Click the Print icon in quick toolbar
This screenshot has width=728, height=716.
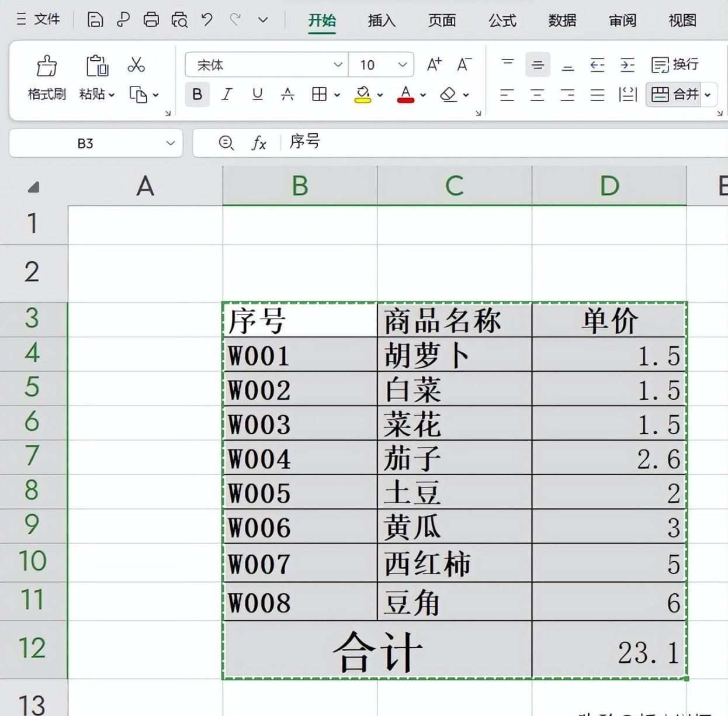pos(151,20)
